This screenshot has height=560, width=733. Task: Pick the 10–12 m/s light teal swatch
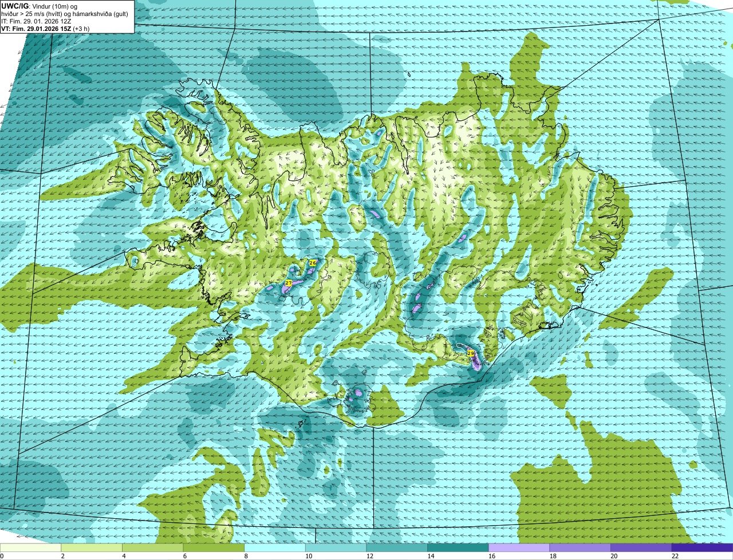pos(336,548)
